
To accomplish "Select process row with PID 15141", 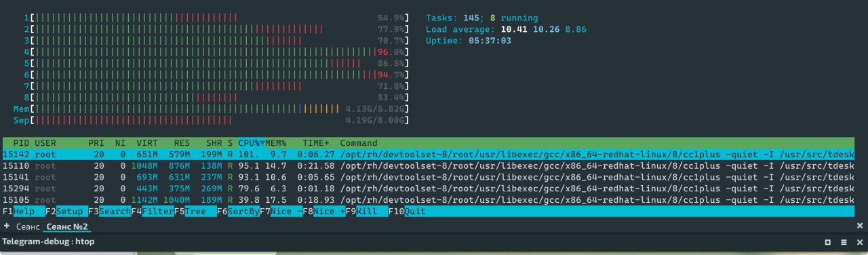I will (x=429, y=177).
